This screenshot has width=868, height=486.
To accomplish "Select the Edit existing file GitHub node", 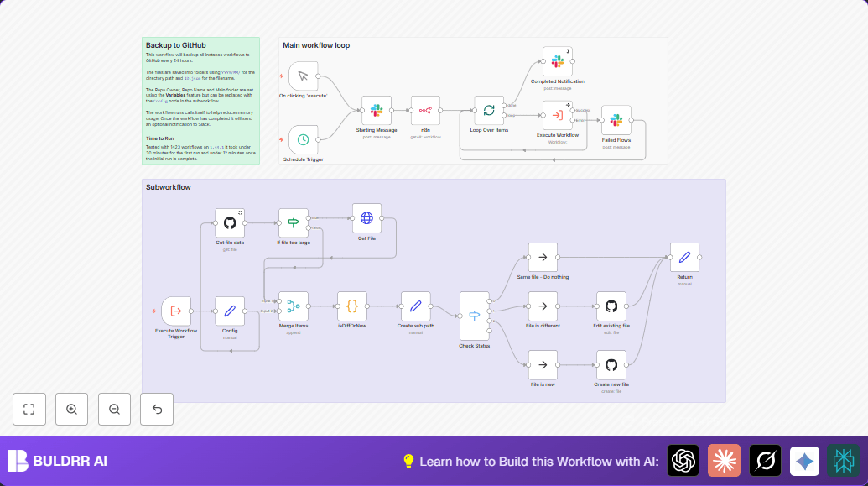I will tap(611, 306).
